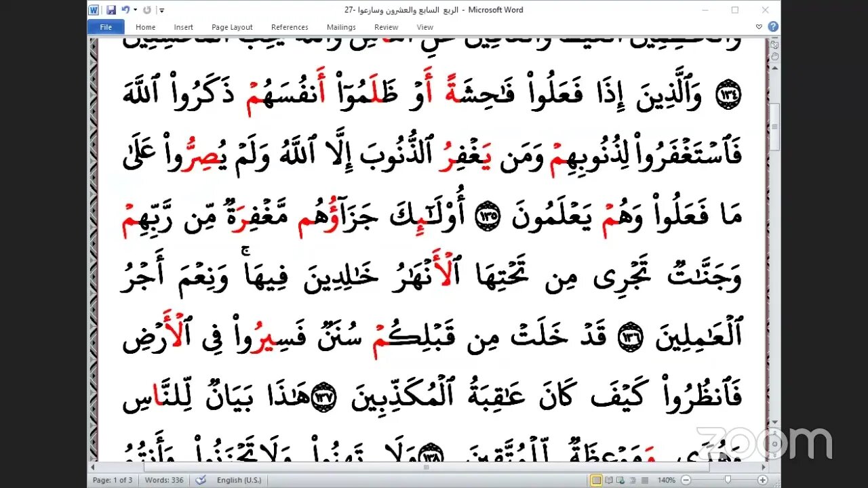868x488 pixels.
Task: Switch to the Insert ribbon tab
Action: point(183,27)
